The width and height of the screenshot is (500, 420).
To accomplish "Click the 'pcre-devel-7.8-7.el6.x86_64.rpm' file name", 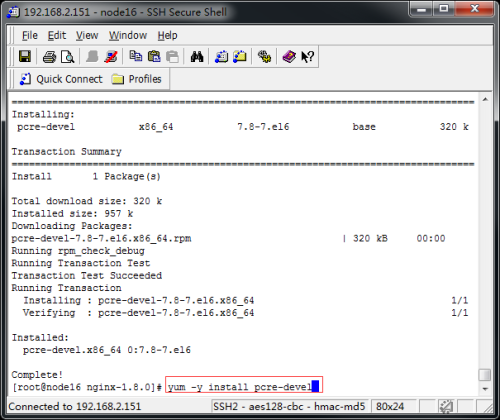I will pyautogui.click(x=101, y=239).
